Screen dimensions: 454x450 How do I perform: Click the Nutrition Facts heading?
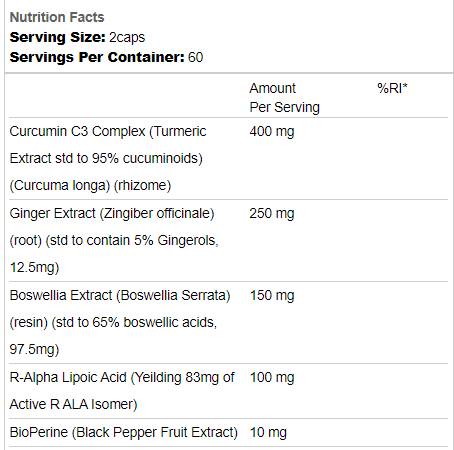tap(57, 17)
